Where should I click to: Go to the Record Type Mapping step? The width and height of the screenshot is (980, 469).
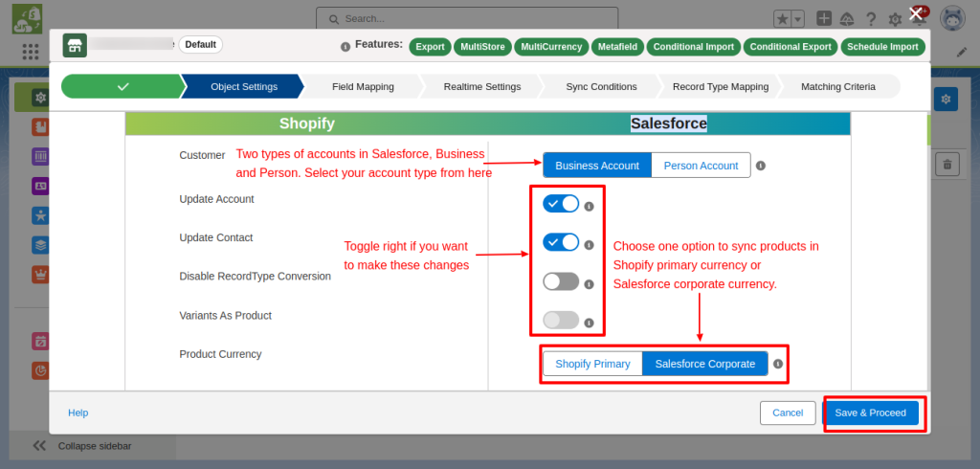[721, 87]
